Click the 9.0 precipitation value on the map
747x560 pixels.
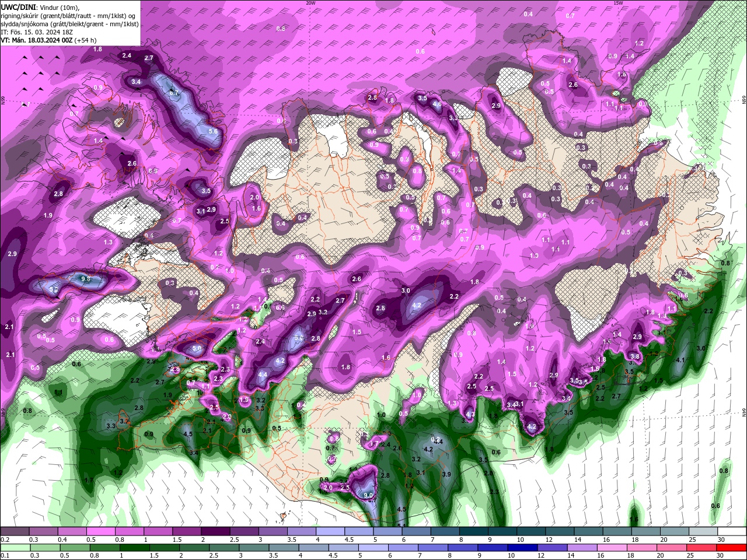tap(368, 495)
